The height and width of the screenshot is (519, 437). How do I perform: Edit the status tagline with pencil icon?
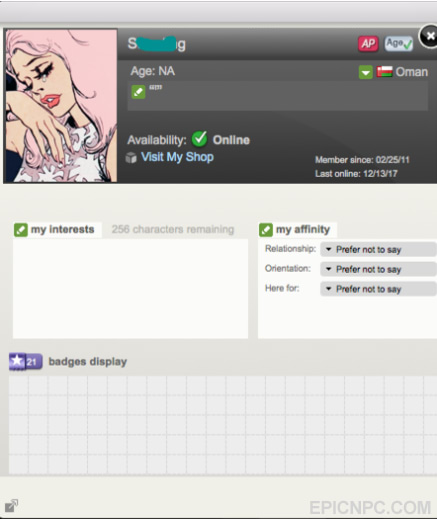tap(138, 92)
